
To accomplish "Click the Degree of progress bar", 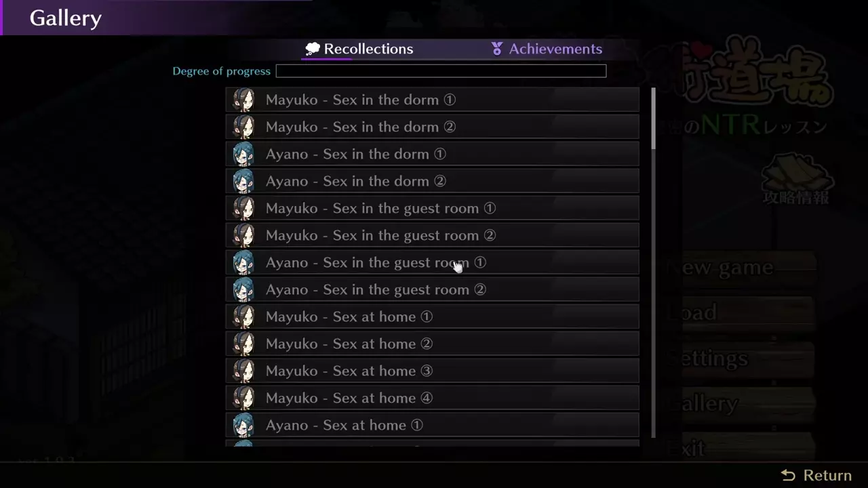I will [x=441, y=71].
